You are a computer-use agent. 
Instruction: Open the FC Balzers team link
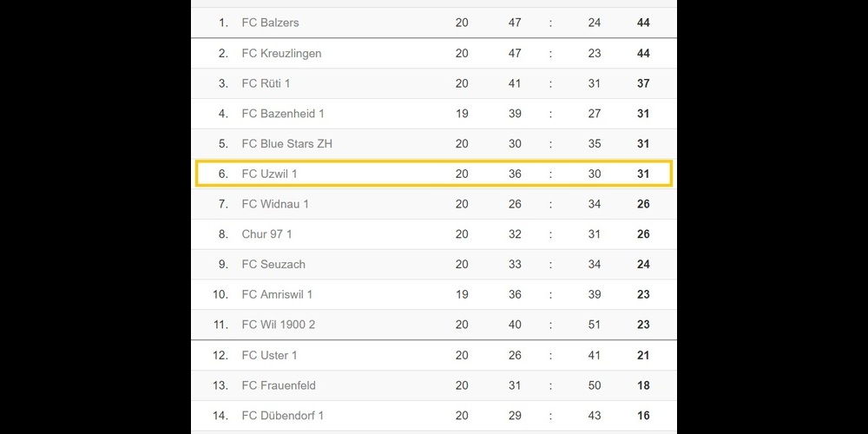click(270, 23)
